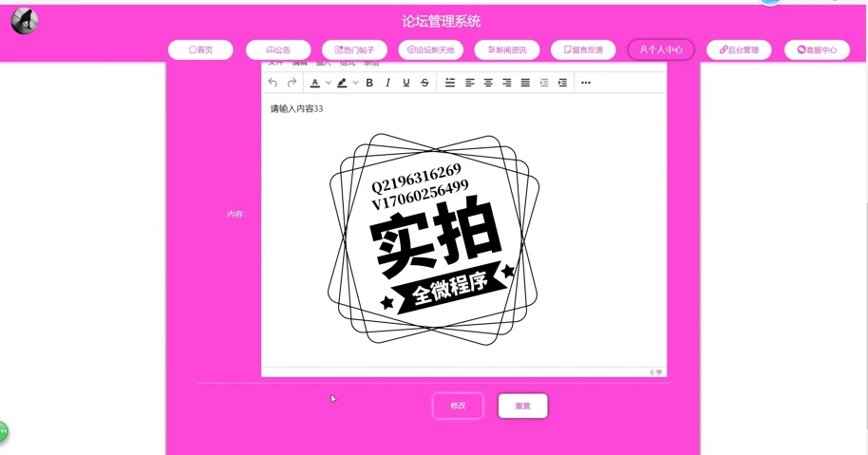Increase indent of the paragraph
Image resolution: width=868 pixels, height=455 pixels.
click(562, 83)
